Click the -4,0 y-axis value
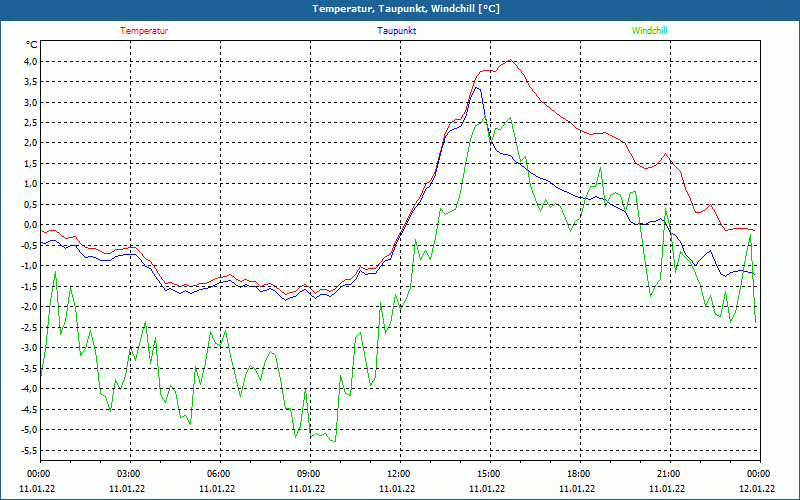The width and height of the screenshot is (800, 500). coord(29,388)
